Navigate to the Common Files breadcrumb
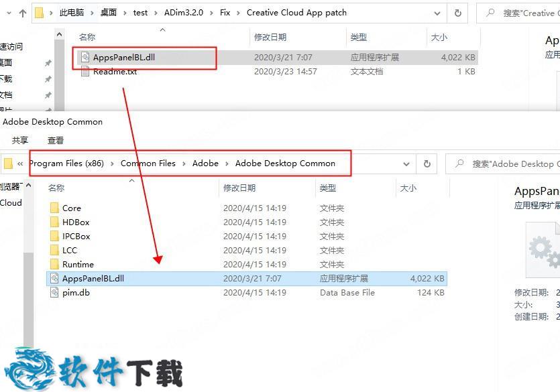Viewport: 560px width, 392px height. [148, 164]
